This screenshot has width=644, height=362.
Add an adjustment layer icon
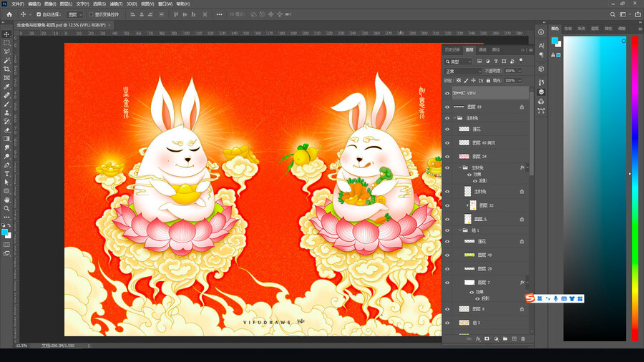pyautogui.click(x=496, y=339)
